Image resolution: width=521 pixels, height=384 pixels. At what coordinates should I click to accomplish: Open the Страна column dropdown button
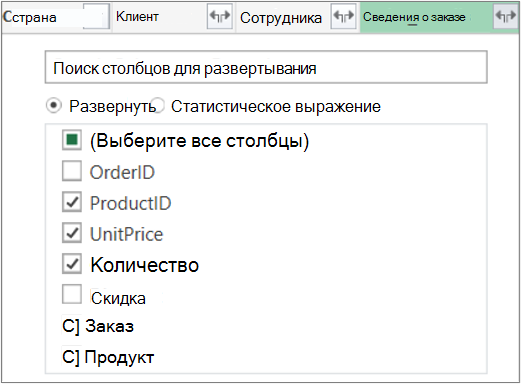click(x=96, y=16)
